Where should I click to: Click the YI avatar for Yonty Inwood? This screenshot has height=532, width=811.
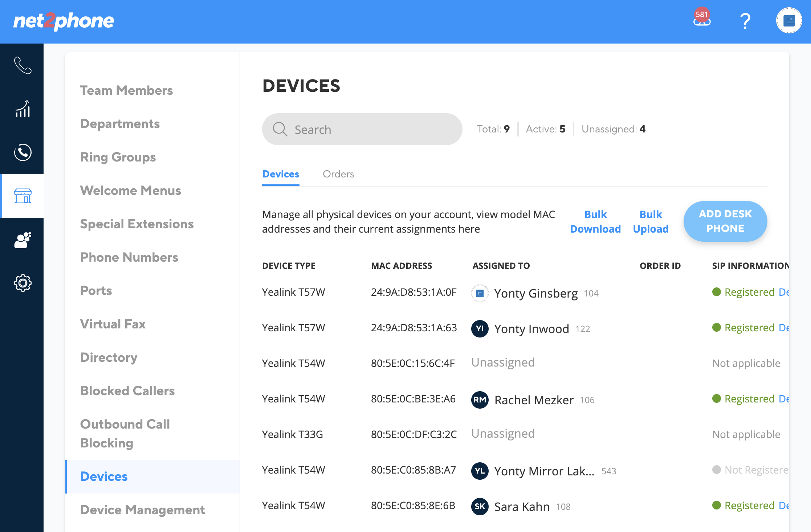coord(480,329)
